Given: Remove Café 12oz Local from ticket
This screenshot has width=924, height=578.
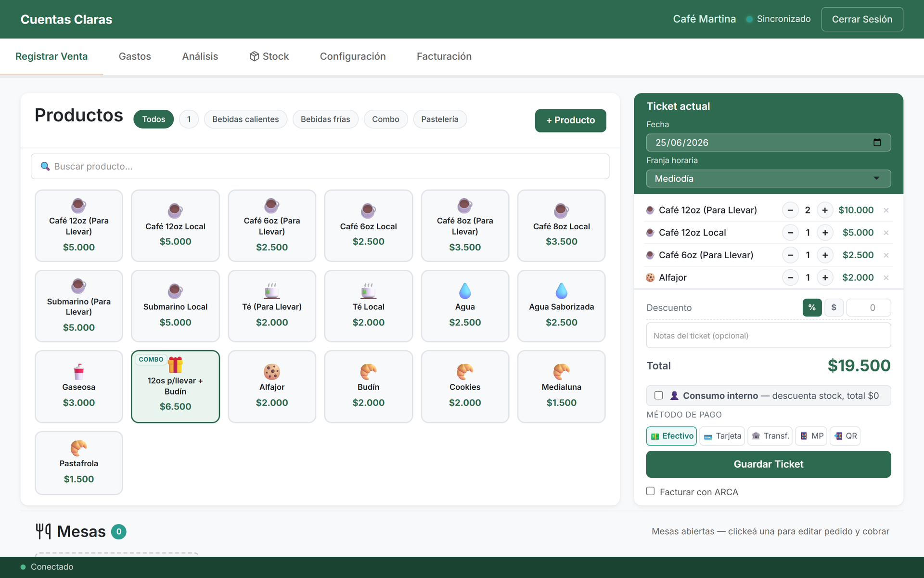Looking at the screenshot, I should click(886, 233).
